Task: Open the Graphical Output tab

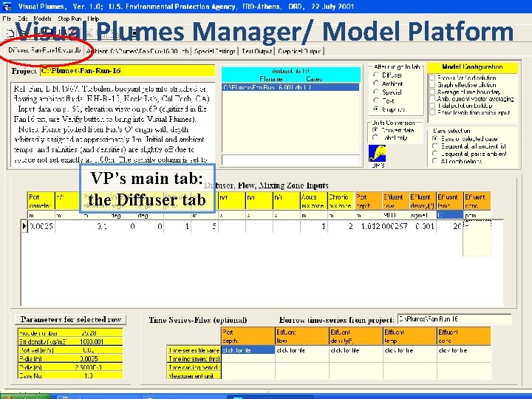Action: coord(299,51)
